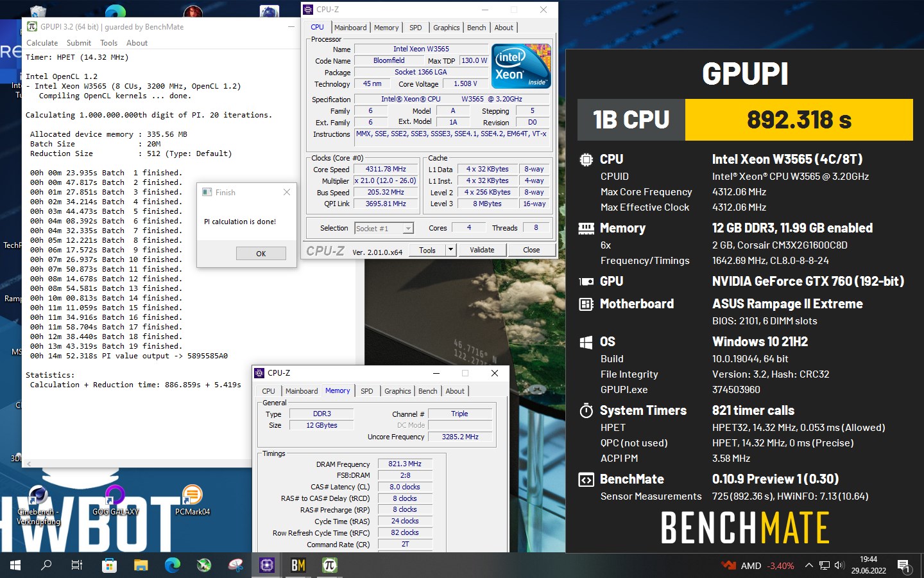Screen dimensions: 924x578
Task: Open the notification center icon
Action: point(904,566)
